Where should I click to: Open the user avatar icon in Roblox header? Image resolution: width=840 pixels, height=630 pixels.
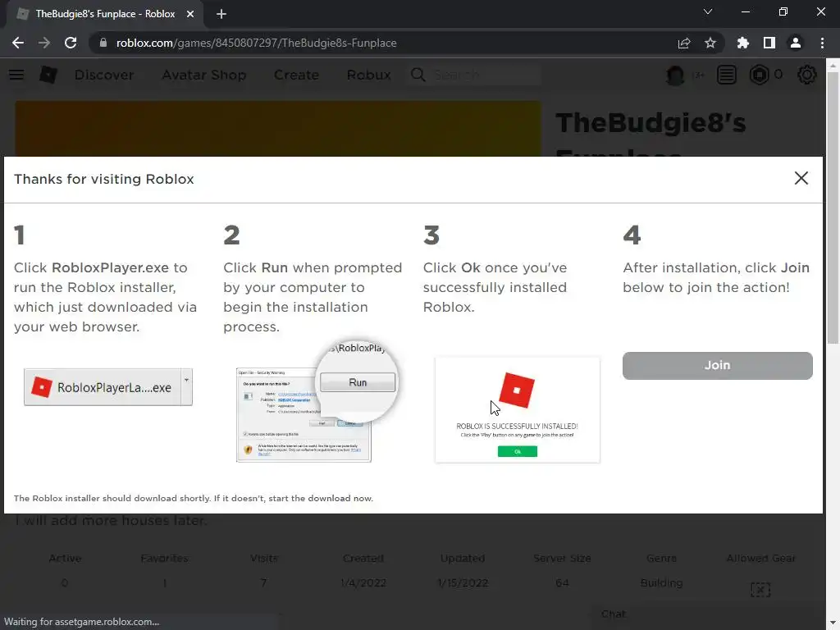point(675,75)
